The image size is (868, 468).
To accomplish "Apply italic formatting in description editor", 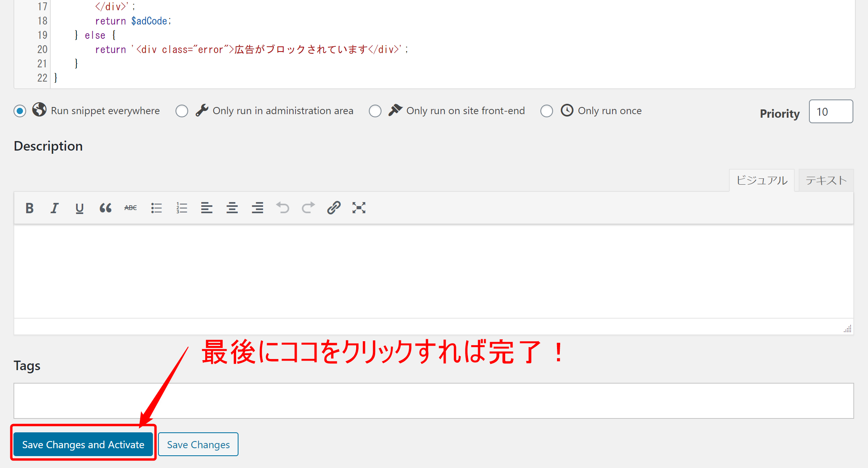I will click(54, 208).
